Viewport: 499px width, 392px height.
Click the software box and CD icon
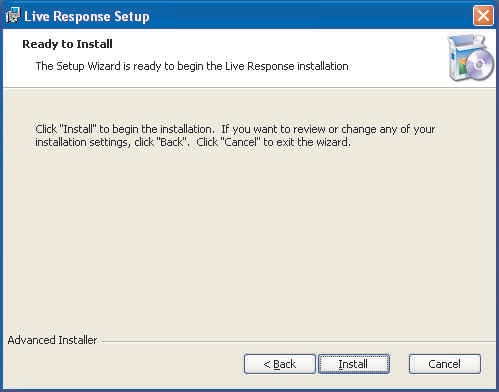point(471,58)
